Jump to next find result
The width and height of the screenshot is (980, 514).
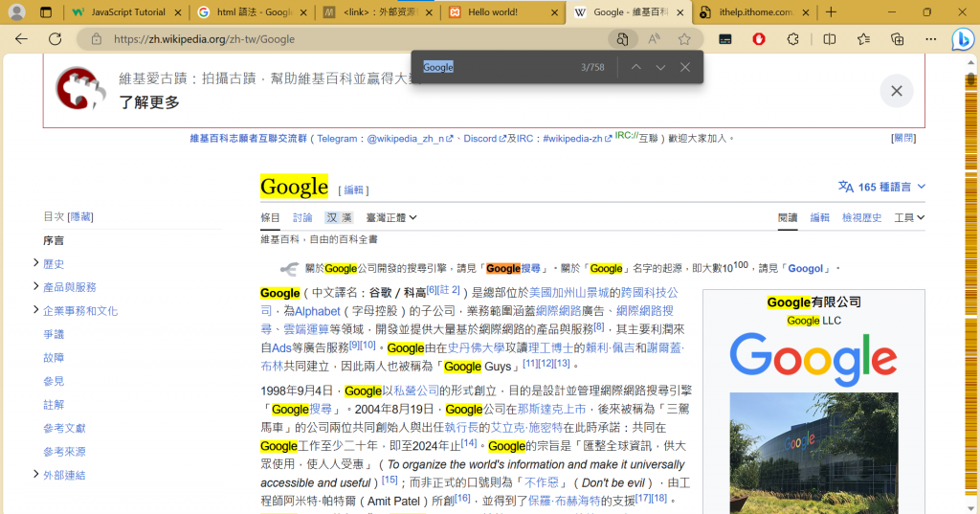tap(660, 67)
